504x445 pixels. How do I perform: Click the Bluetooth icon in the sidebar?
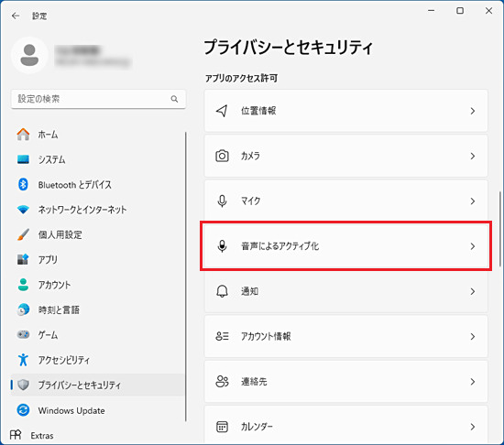(x=23, y=184)
